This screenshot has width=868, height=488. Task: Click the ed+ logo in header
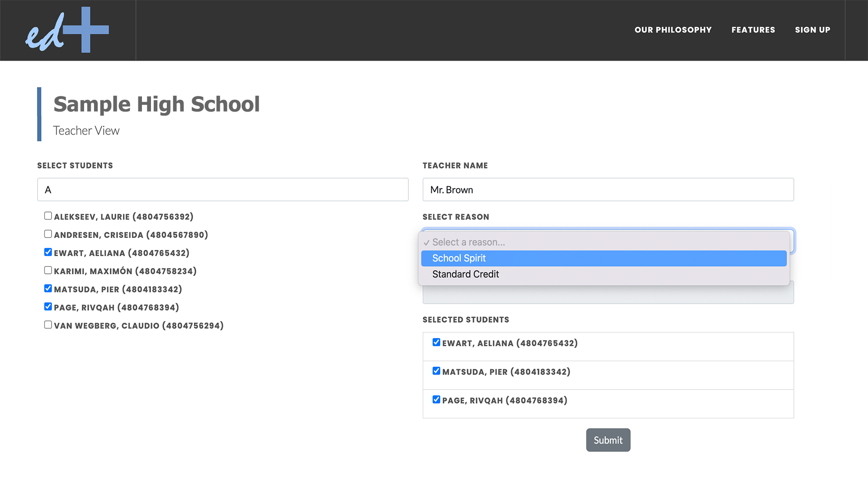click(x=67, y=30)
